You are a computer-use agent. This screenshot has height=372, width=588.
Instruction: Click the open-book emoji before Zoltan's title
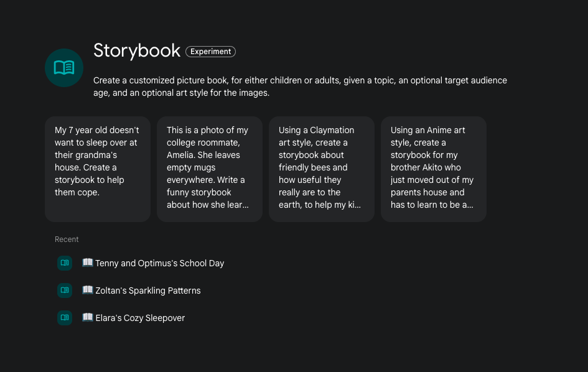click(88, 290)
